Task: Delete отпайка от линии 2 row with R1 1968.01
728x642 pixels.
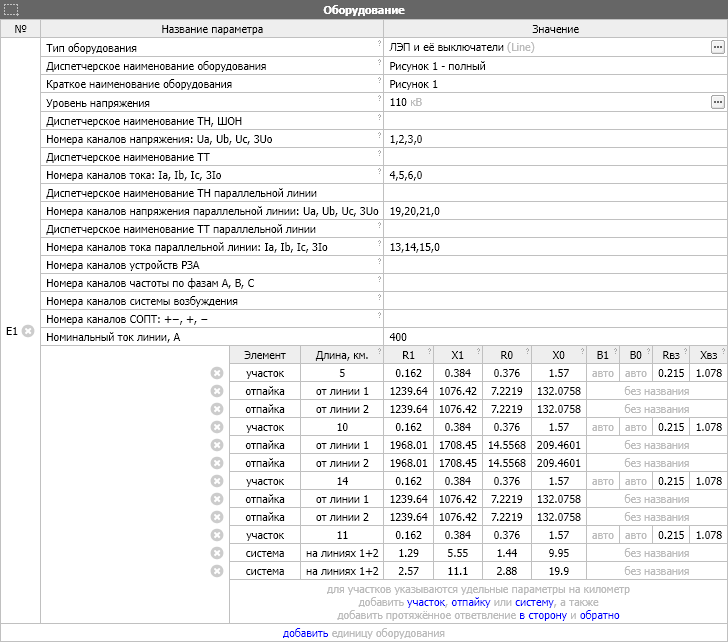Action: click(217, 463)
